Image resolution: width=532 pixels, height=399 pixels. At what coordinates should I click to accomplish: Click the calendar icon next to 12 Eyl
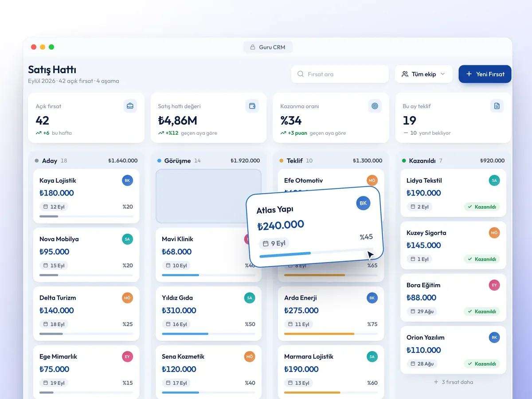[x=46, y=207]
